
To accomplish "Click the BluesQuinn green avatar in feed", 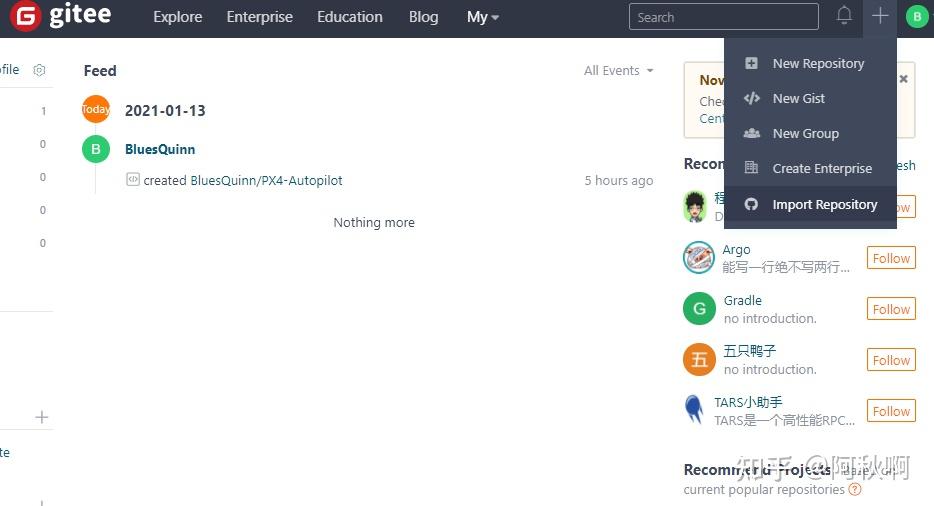I will click(95, 149).
